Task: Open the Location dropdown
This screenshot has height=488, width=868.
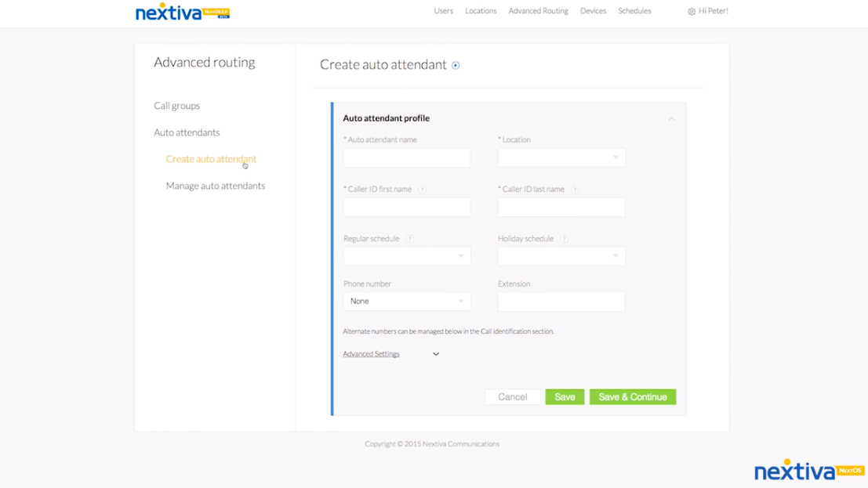Action: pyautogui.click(x=561, y=157)
